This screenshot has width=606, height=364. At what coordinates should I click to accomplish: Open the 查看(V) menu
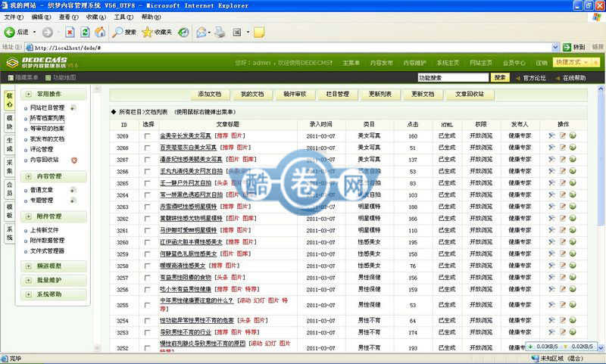pos(68,17)
